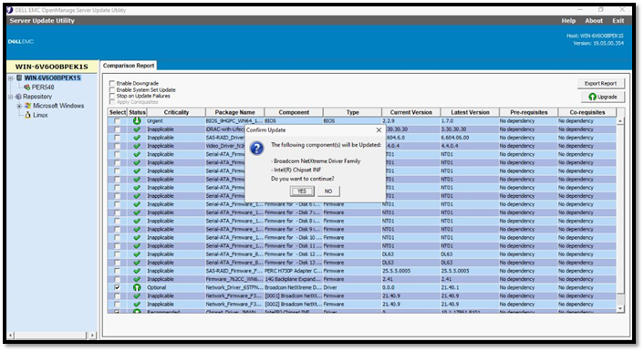This screenshot has height=352, width=644.
Task: Collapse the WIN-6V6O0BPEK1S tree node expander
Action: [11, 78]
